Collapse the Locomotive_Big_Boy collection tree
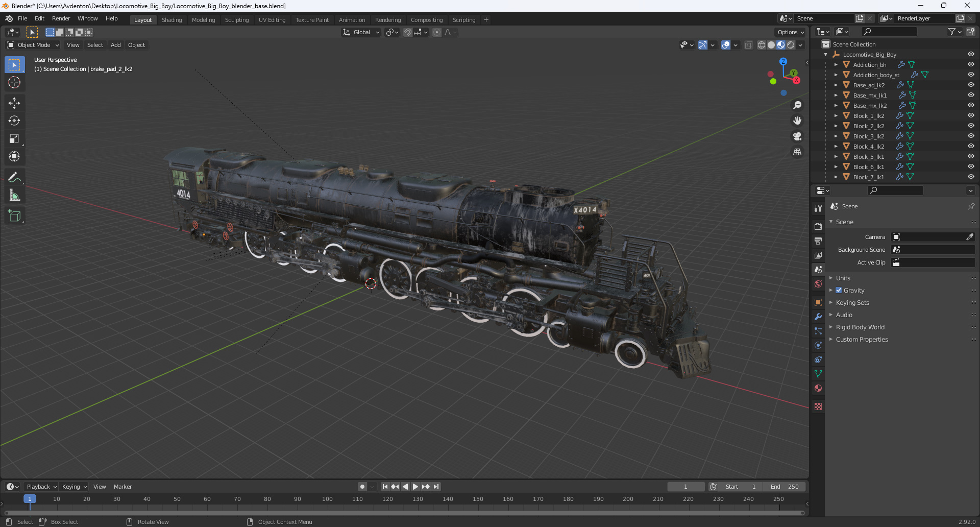The width and height of the screenshot is (980, 527). click(826, 54)
